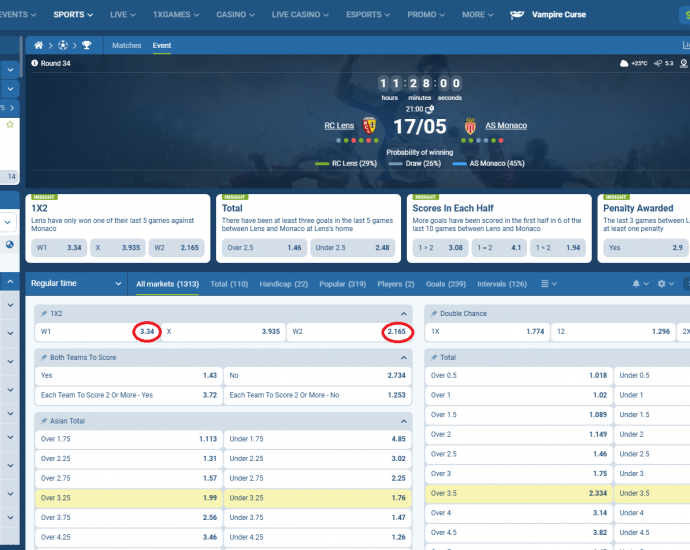Pin the Total market
Viewport: 690px width, 550px height.
(x=433, y=358)
